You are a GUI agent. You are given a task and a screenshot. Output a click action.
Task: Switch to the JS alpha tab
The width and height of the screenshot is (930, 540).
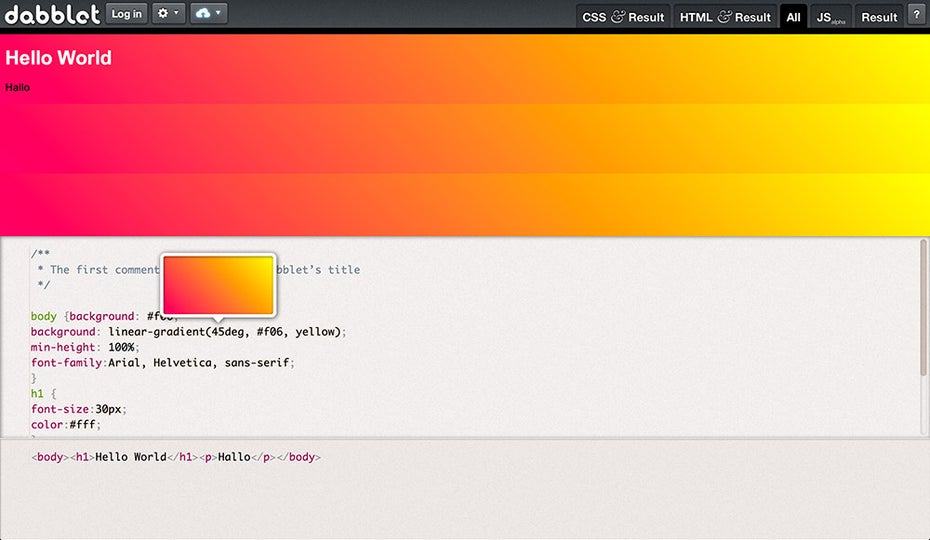(x=830, y=17)
